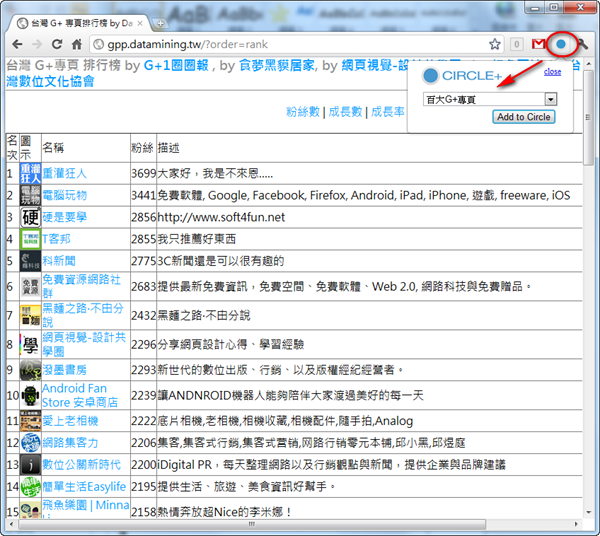Bookmark this page with the star icon
600x536 pixels.
point(494,45)
